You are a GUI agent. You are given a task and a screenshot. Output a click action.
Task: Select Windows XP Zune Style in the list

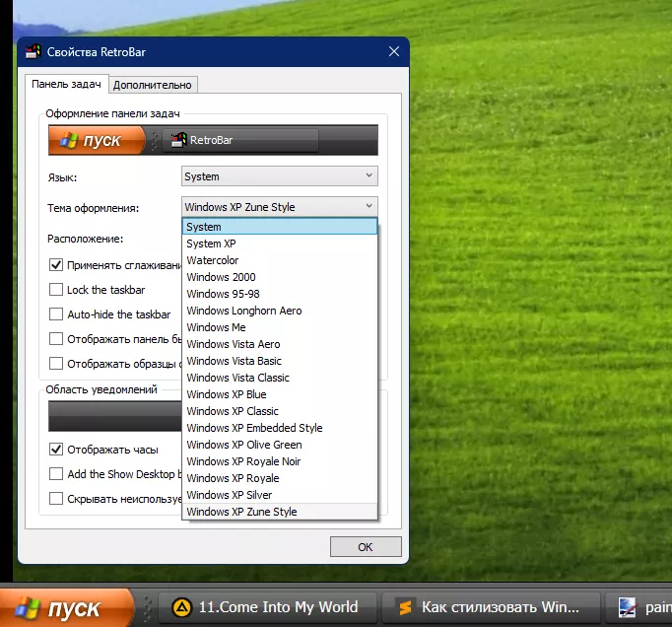[280, 512]
